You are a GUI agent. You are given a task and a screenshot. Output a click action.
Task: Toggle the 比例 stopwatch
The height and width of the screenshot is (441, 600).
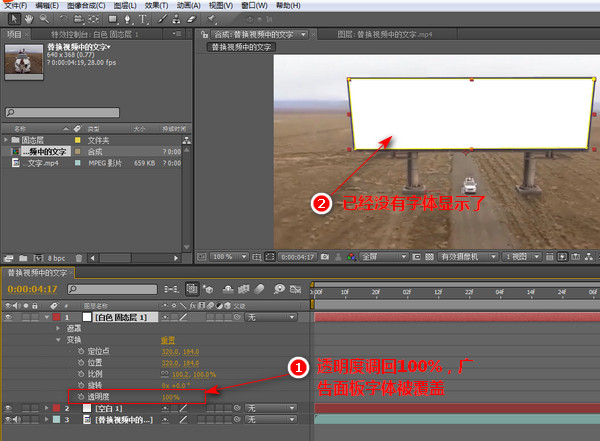coord(81,374)
